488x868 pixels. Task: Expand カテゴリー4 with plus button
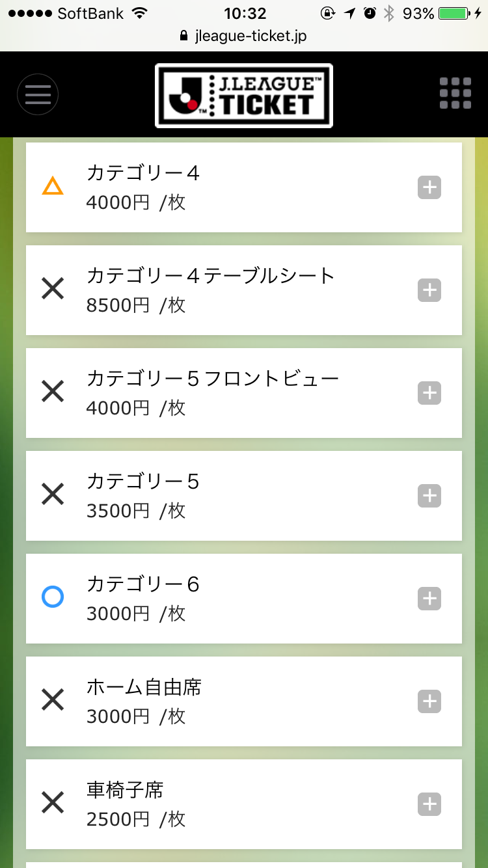(429, 187)
